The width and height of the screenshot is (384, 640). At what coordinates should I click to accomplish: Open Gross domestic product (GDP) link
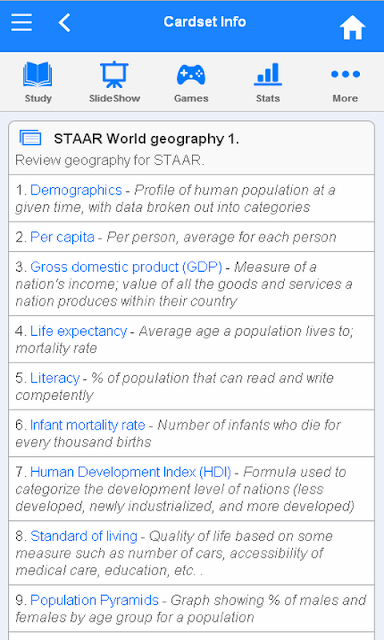pyautogui.click(x=126, y=267)
